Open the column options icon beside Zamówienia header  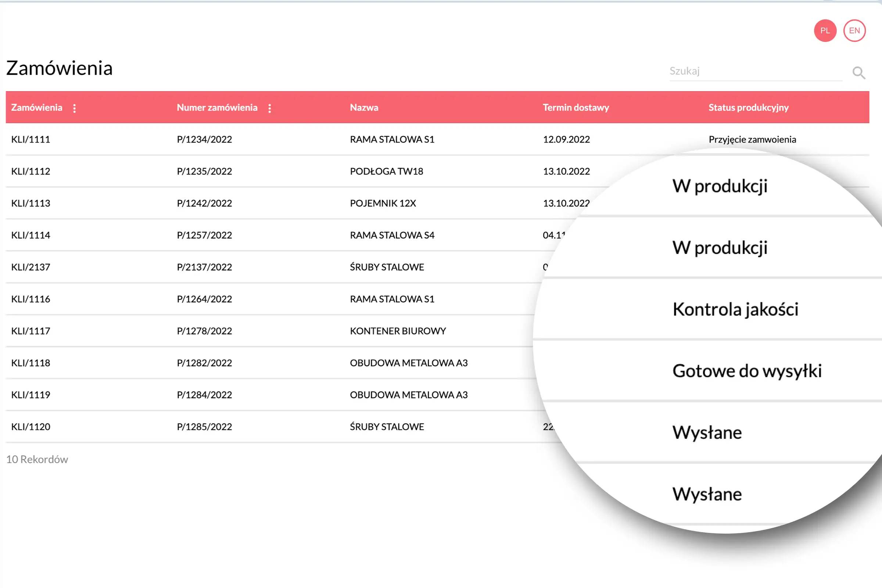pyautogui.click(x=75, y=108)
